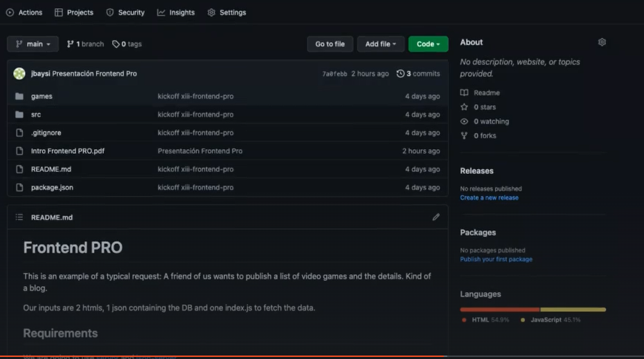Click JavaScript segment of languages bar
This screenshot has width=644, height=359.
573,309
